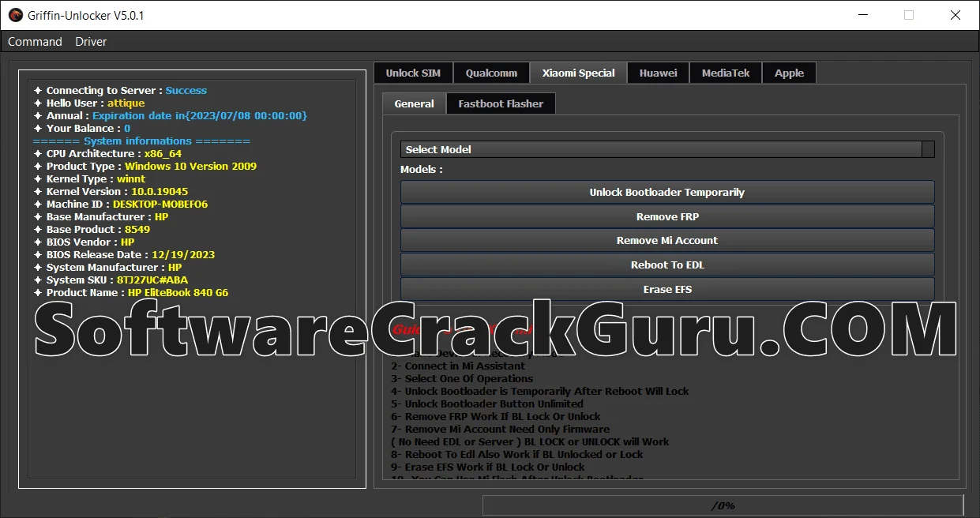Click the Reboot To EDL button
Screen dimensions: 980x518
667,265
